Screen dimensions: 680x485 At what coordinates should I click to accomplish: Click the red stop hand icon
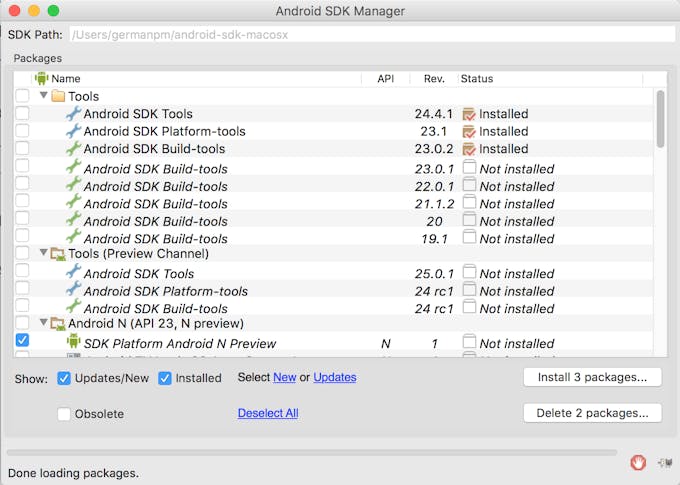point(638,462)
